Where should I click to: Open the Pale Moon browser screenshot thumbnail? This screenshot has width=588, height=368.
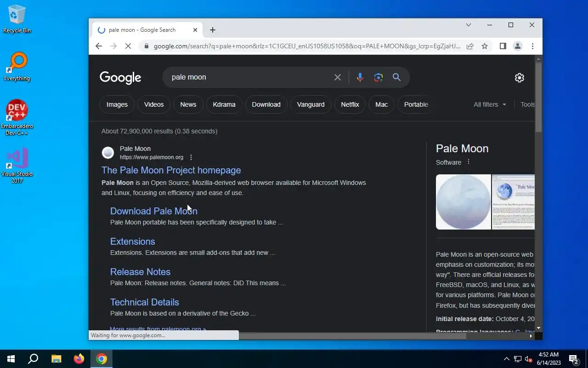pos(513,202)
